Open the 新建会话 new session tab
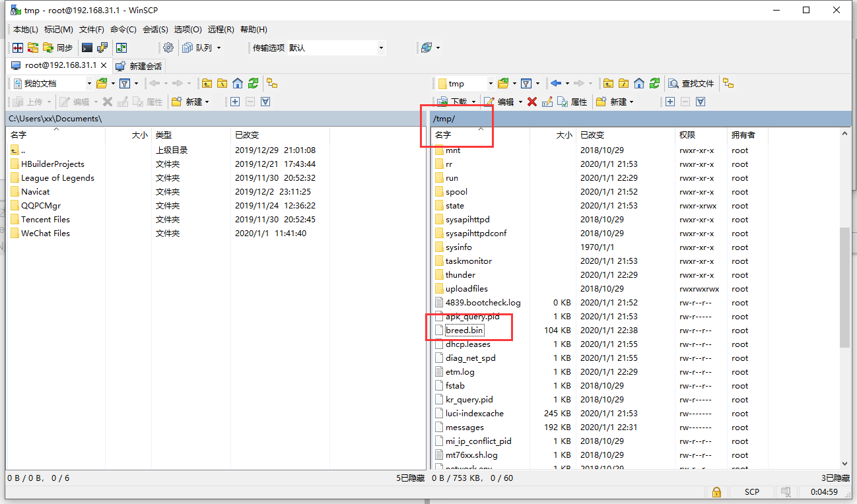Screen dimensions: 857x504 tap(139, 66)
